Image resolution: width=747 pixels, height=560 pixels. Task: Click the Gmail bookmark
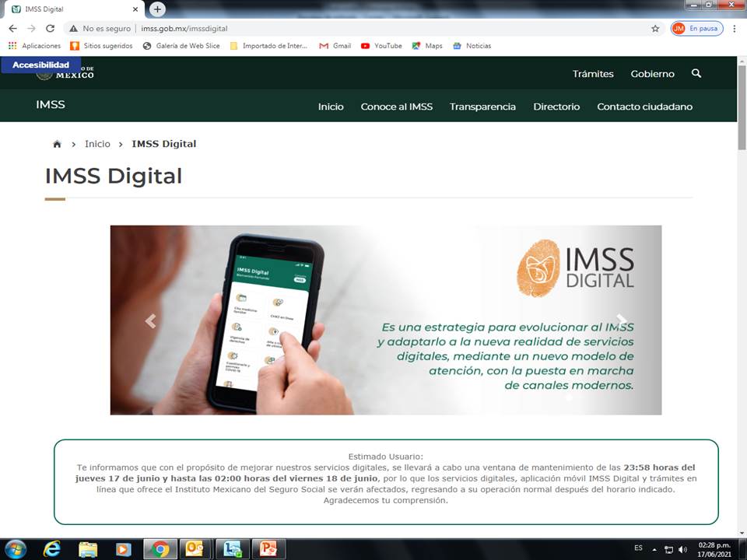(x=335, y=46)
